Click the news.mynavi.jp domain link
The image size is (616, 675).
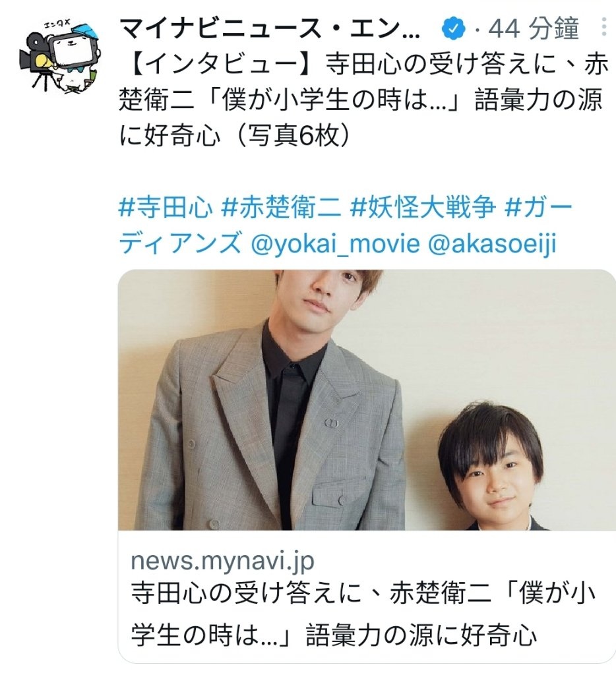(x=222, y=560)
